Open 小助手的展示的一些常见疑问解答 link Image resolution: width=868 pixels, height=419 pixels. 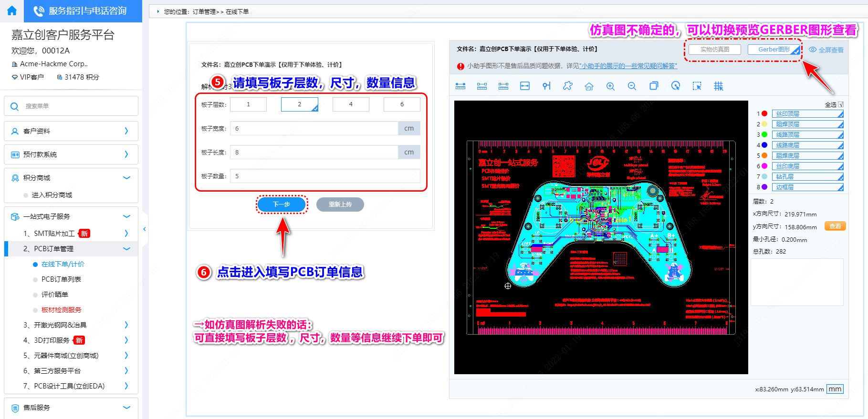click(x=628, y=66)
